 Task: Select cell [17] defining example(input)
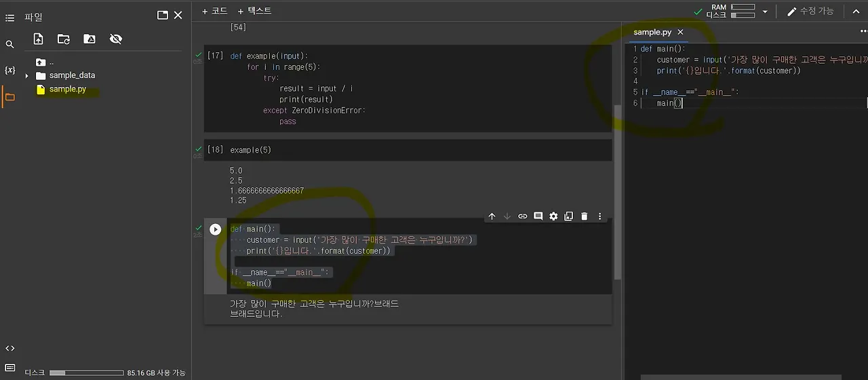point(408,89)
